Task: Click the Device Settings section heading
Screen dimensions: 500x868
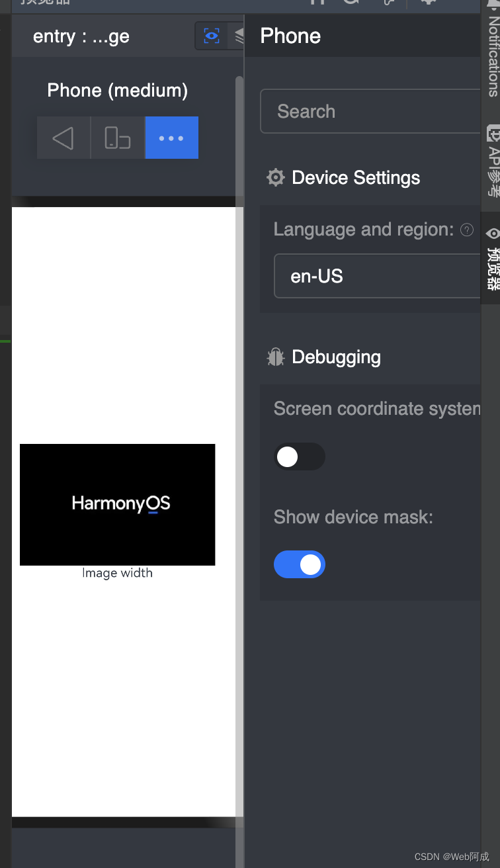Action: tap(356, 177)
